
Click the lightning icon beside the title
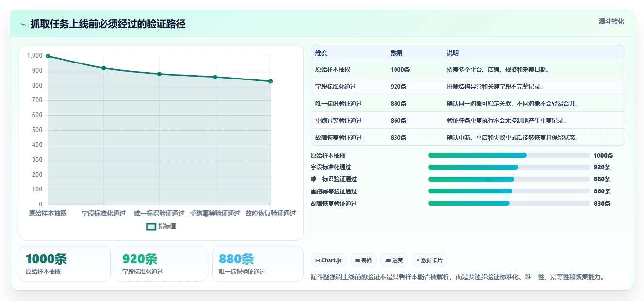pos(23,24)
